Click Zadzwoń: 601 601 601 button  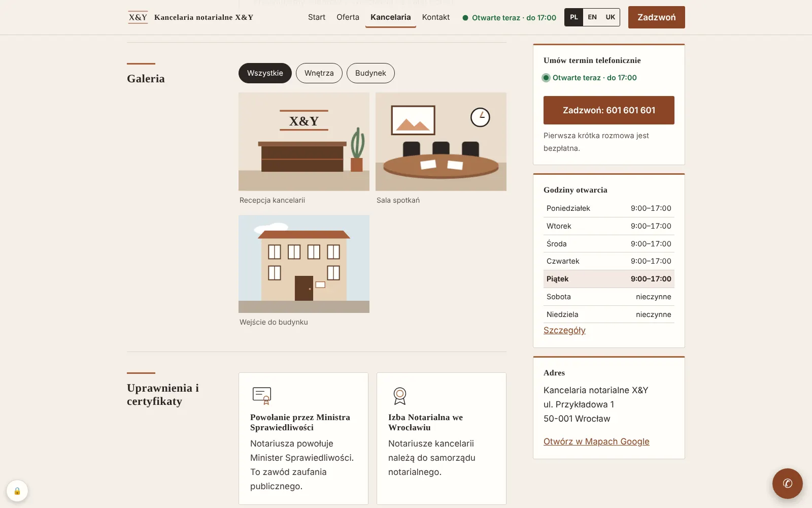(x=609, y=110)
